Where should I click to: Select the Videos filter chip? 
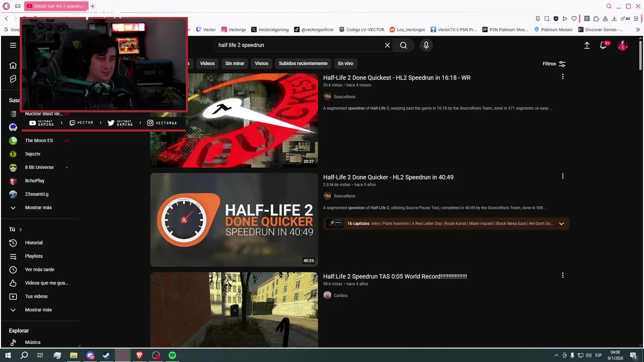click(x=207, y=63)
